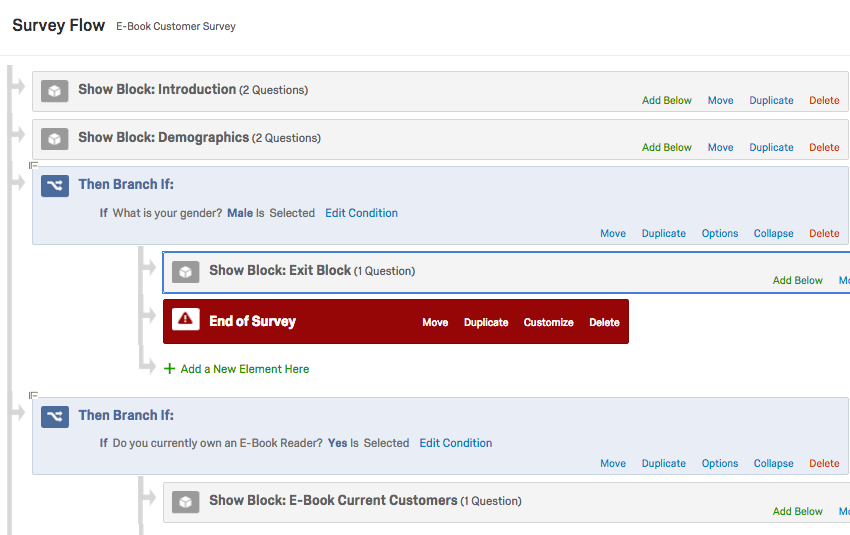
Task: Click the green plus add element icon
Action: 169,369
